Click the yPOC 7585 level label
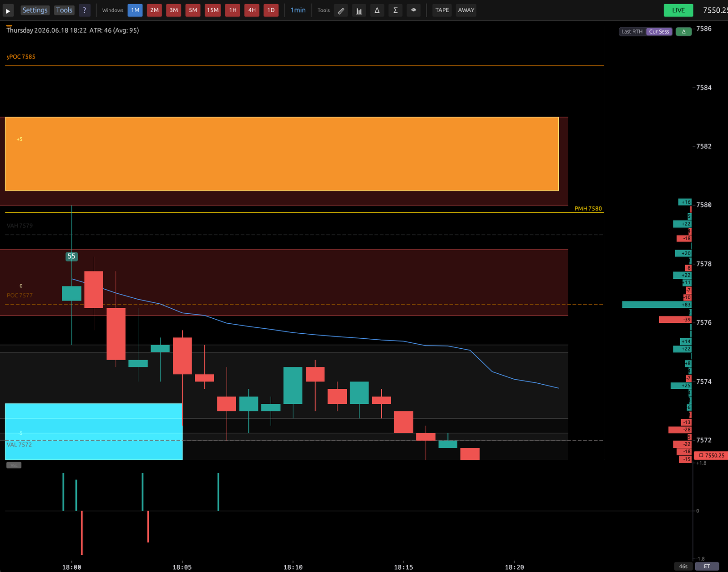 coord(21,57)
